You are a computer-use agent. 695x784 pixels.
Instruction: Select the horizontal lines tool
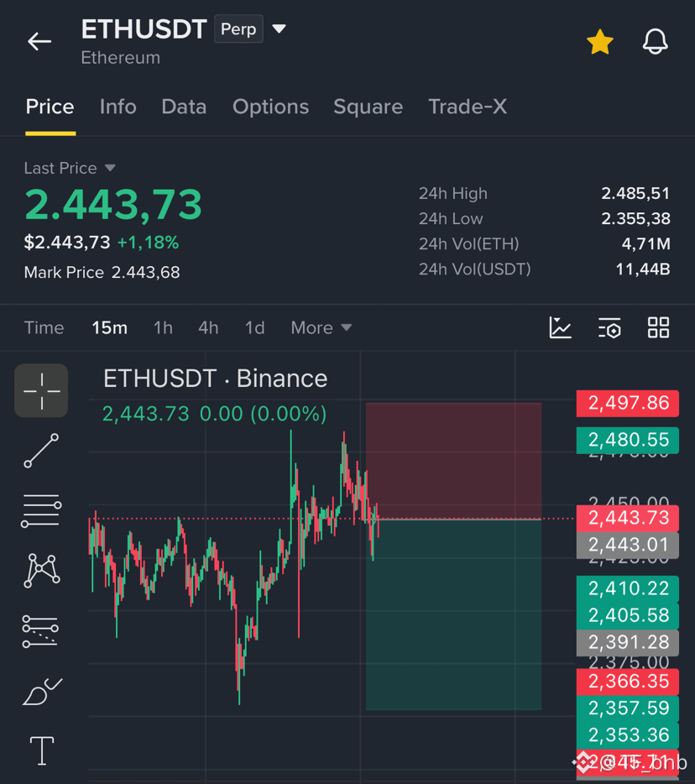pos(41,510)
